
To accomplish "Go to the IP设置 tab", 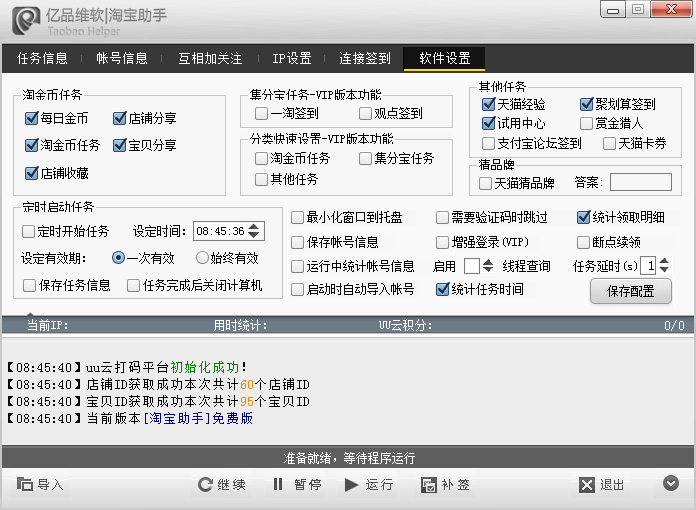I will pyautogui.click(x=292, y=58).
